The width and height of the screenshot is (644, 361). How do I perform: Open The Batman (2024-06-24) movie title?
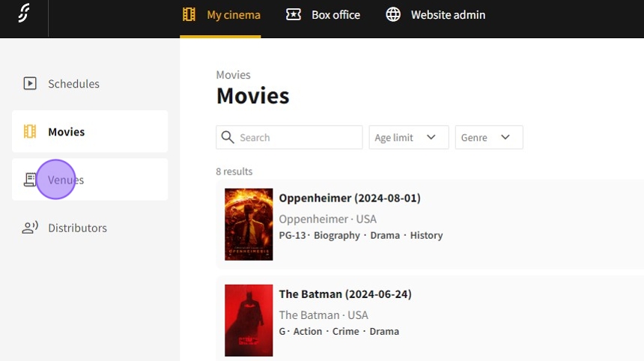pyautogui.click(x=345, y=294)
